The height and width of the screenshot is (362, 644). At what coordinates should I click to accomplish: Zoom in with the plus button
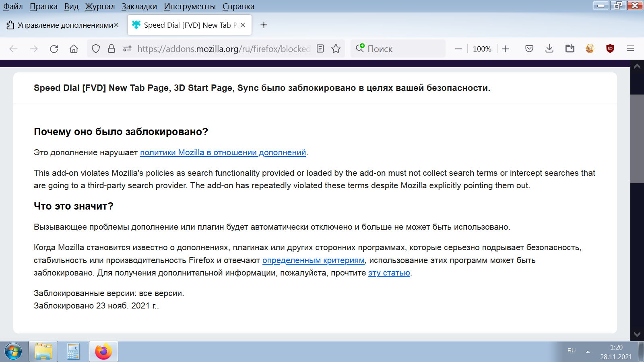pos(506,49)
